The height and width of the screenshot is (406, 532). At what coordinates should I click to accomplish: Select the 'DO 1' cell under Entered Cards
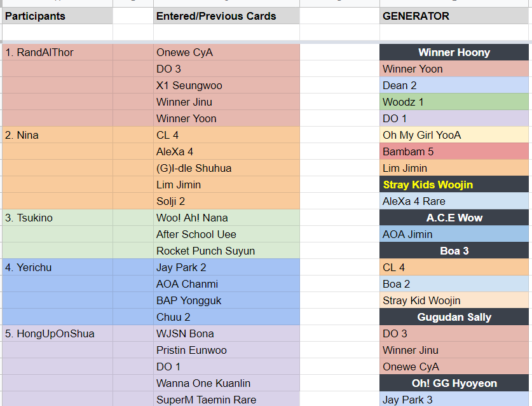click(x=226, y=367)
